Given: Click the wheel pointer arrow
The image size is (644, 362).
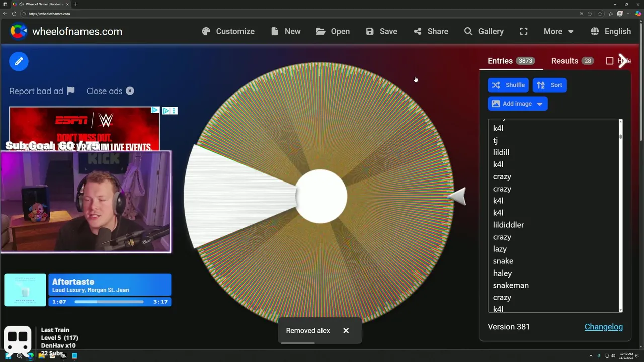Looking at the screenshot, I should tap(457, 196).
